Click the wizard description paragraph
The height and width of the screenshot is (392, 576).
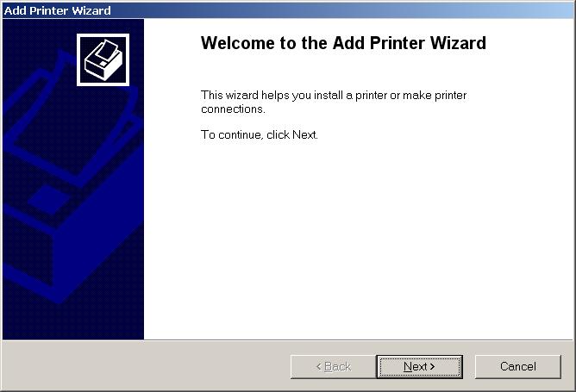[x=334, y=102]
